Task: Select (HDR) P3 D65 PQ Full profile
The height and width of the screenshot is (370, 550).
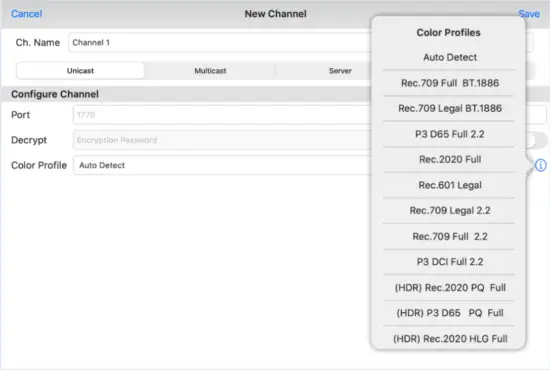Action: point(450,313)
